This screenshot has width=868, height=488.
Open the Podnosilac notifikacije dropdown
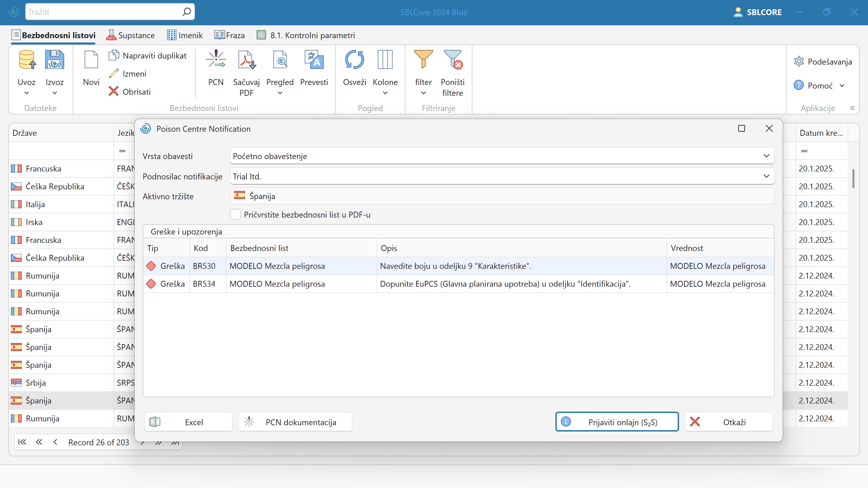(x=766, y=176)
